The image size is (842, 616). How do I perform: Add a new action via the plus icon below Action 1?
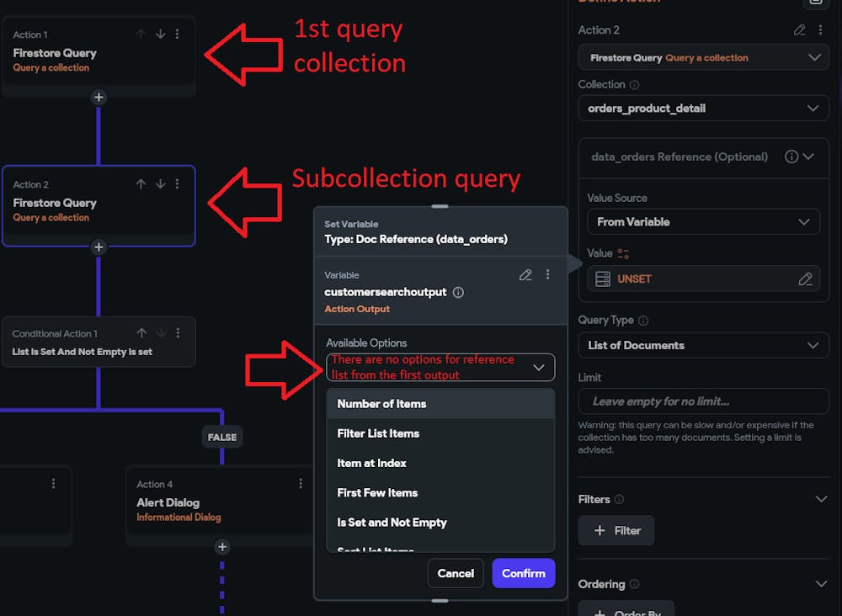(x=99, y=98)
